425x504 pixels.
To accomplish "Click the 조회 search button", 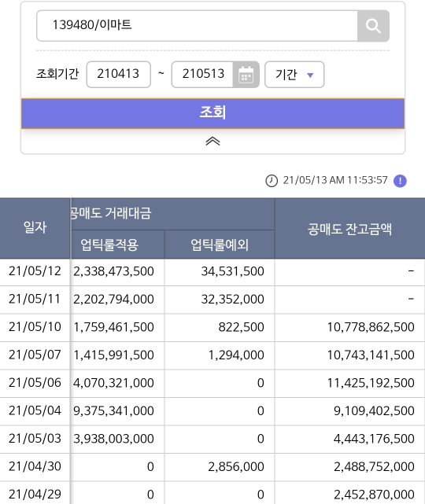I will pos(213,113).
